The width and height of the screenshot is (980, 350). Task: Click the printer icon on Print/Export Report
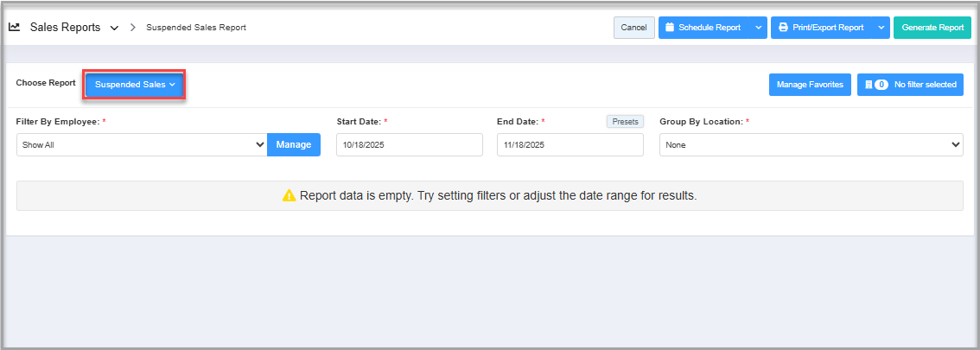(x=783, y=28)
